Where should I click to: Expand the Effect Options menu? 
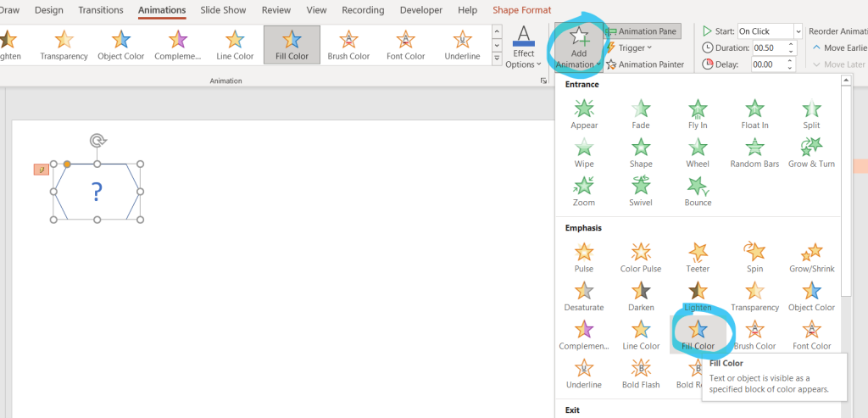click(524, 48)
